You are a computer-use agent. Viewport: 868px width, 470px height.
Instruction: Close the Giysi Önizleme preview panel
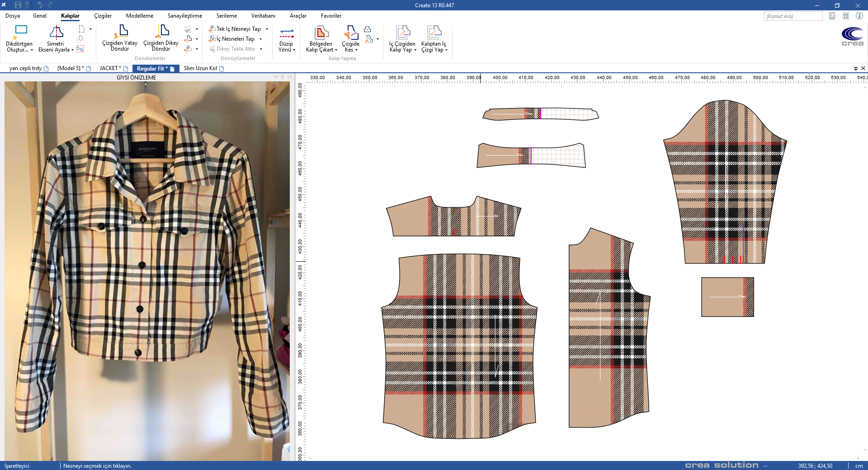tap(290, 77)
